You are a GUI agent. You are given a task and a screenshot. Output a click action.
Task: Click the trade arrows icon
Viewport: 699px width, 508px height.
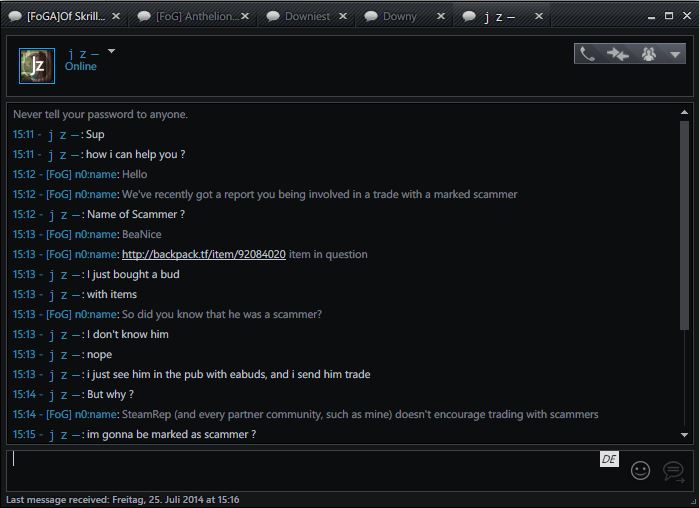coord(618,54)
